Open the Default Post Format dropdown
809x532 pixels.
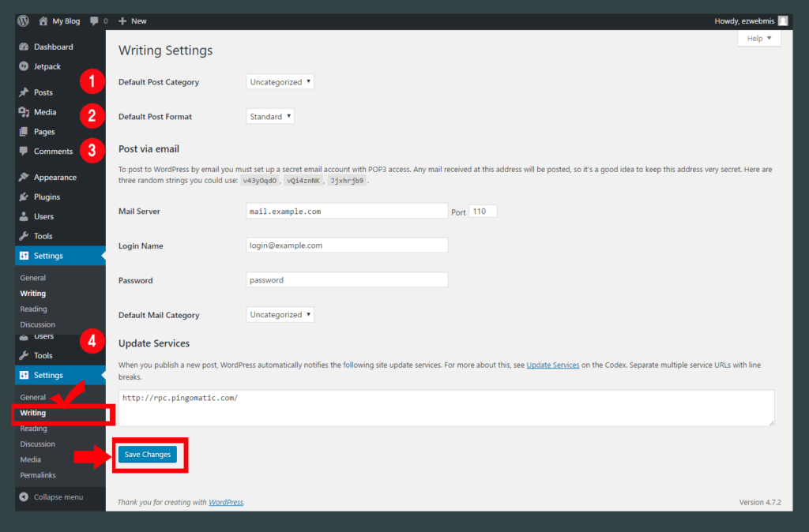click(x=270, y=117)
